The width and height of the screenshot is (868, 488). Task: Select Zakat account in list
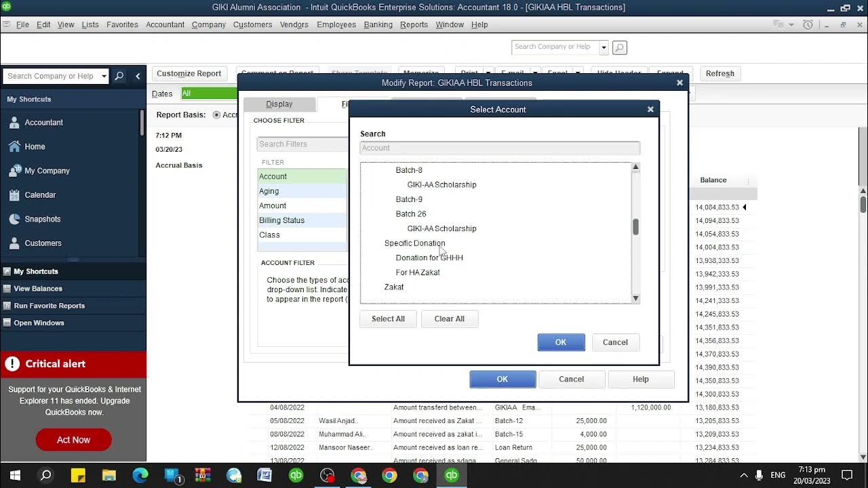point(394,287)
